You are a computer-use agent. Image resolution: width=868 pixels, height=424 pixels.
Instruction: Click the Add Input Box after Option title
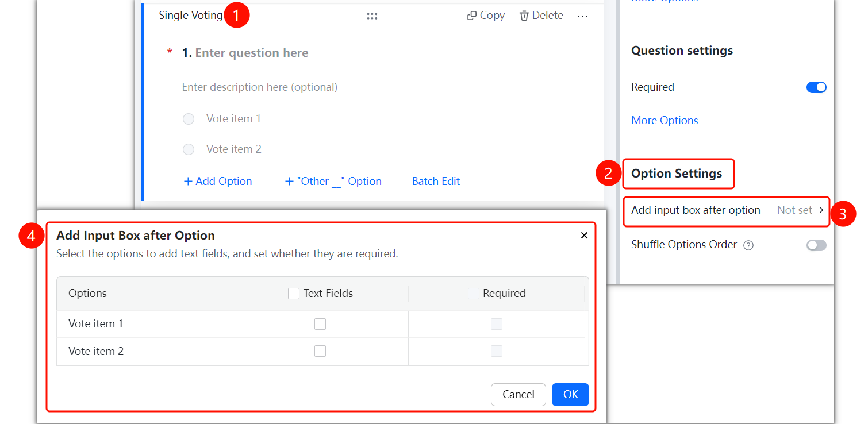pyautogui.click(x=136, y=236)
